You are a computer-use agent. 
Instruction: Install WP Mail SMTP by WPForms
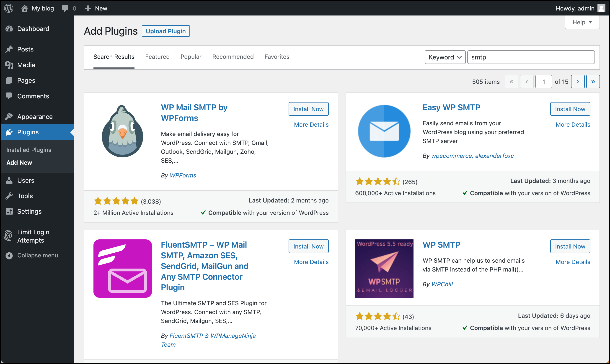coord(309,109)
